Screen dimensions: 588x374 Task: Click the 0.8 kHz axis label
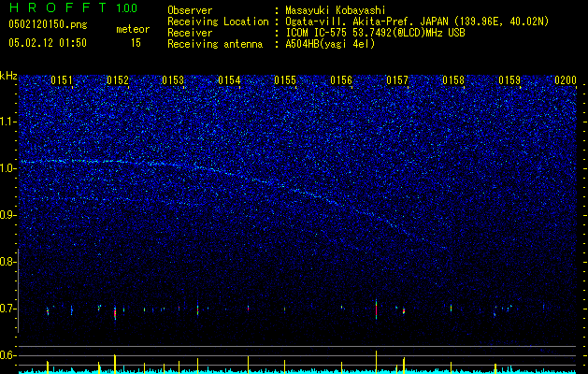[7, 262]
